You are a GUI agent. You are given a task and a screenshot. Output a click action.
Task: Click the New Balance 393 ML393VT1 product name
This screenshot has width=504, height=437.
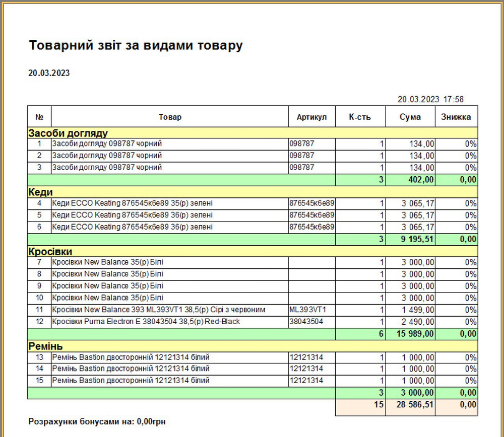pos(158,310)
